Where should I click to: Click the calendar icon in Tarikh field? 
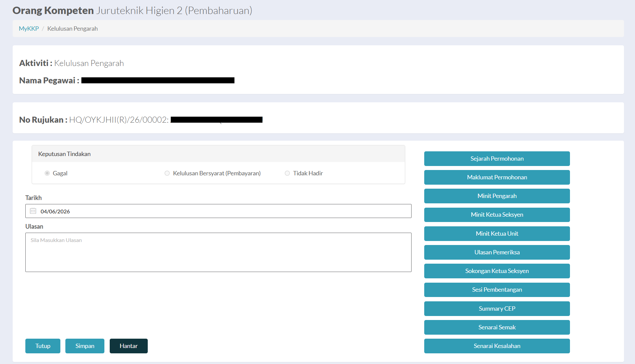point(33,211)
